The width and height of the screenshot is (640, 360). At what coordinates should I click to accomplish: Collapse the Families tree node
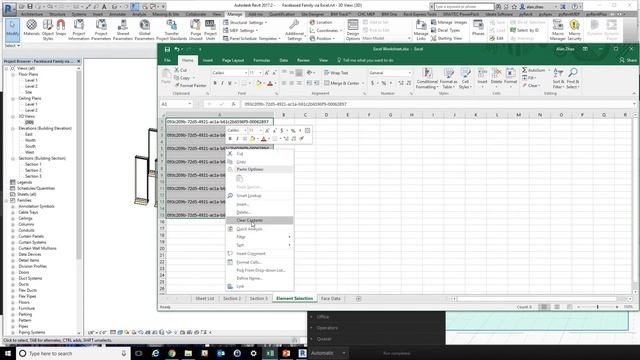point(7,200)
